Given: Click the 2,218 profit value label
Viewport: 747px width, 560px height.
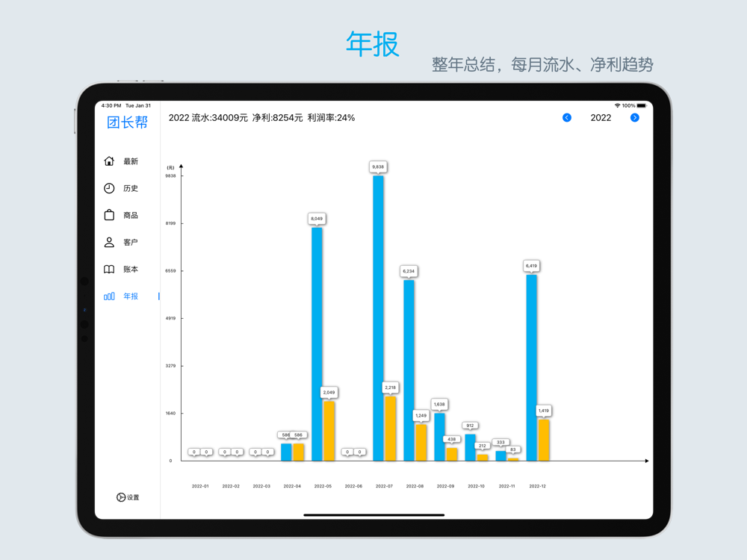Looking at the screenshot, I should [x=390, y=388].
